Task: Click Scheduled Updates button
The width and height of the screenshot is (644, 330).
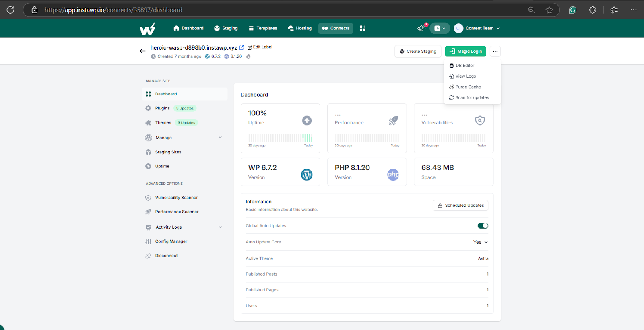Action: (460, 206)
